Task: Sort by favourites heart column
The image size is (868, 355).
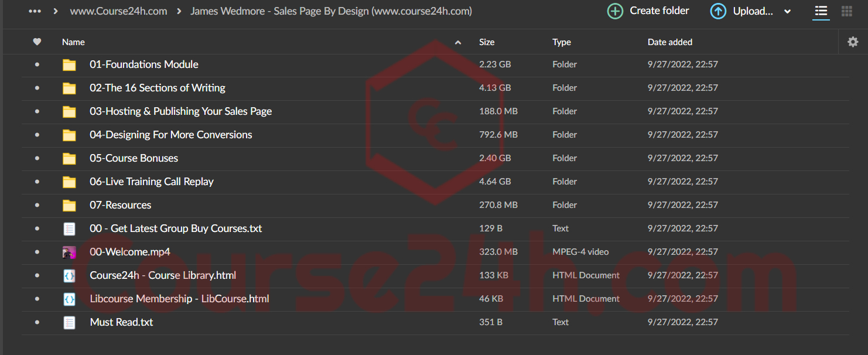Action: (x=37, y=42)
